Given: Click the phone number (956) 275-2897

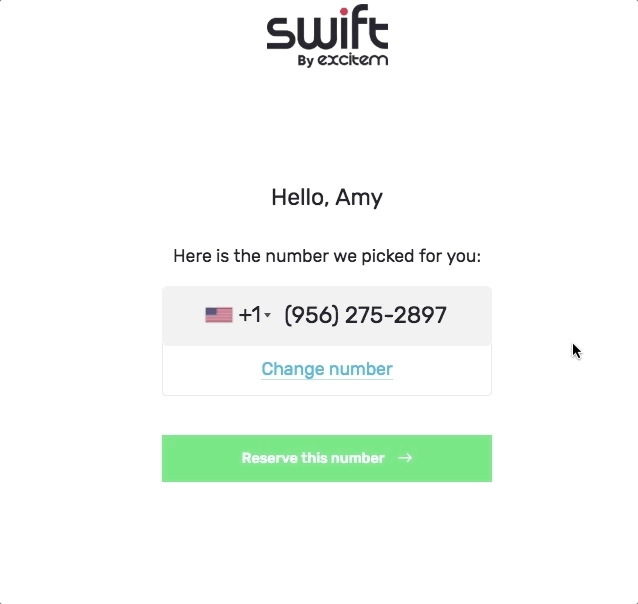Looking at the screenshot, I should coord(365,315).
